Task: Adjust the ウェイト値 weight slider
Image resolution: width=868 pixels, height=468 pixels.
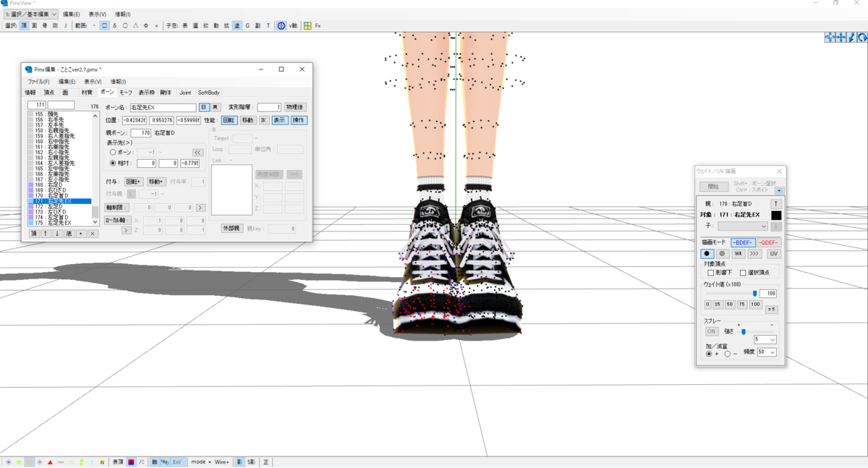Action: [731, 293]
